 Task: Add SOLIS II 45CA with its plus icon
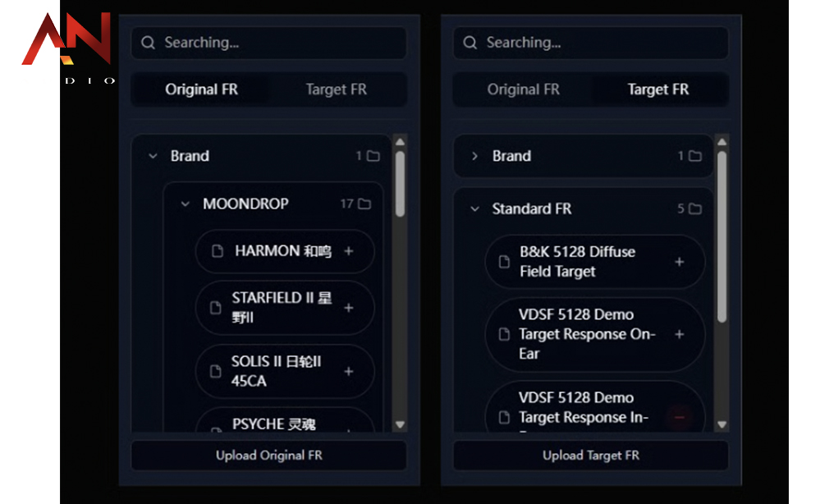tap(348, 371)
